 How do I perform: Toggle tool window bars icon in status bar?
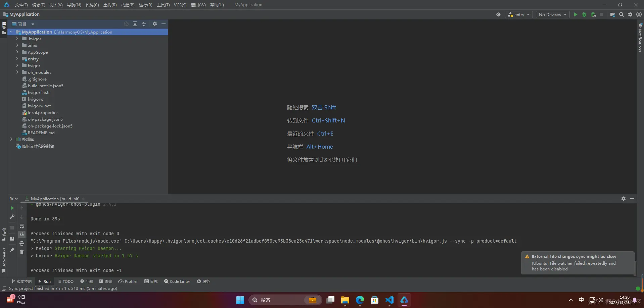4,289
